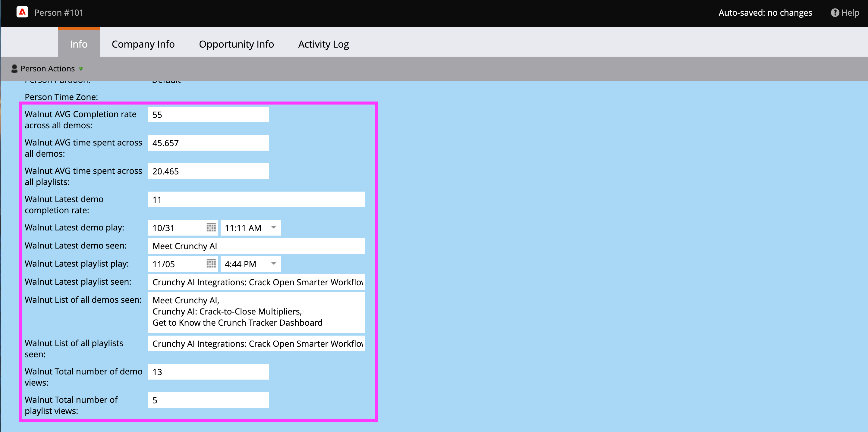Select the Info tab
The image size is (868, 432).
(x=78, y=44)
